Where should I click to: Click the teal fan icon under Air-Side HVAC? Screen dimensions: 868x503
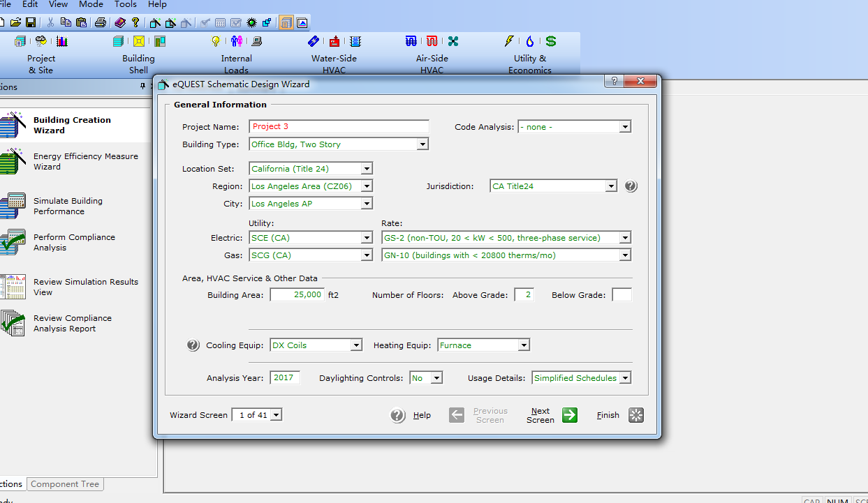coord(453,41)
